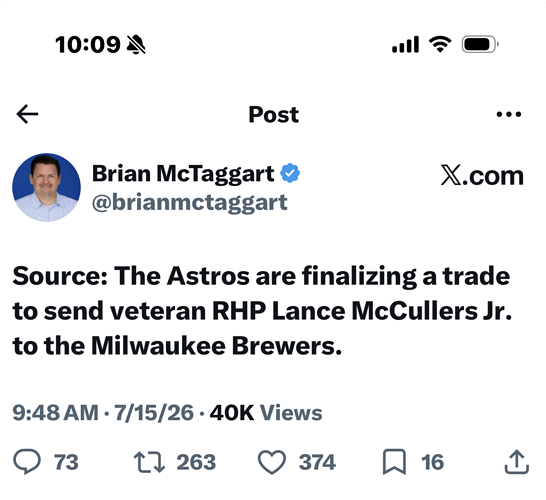The image size is (546, 500).
Task: Click the 16 bookmarks count
Action: coord(432,462)
